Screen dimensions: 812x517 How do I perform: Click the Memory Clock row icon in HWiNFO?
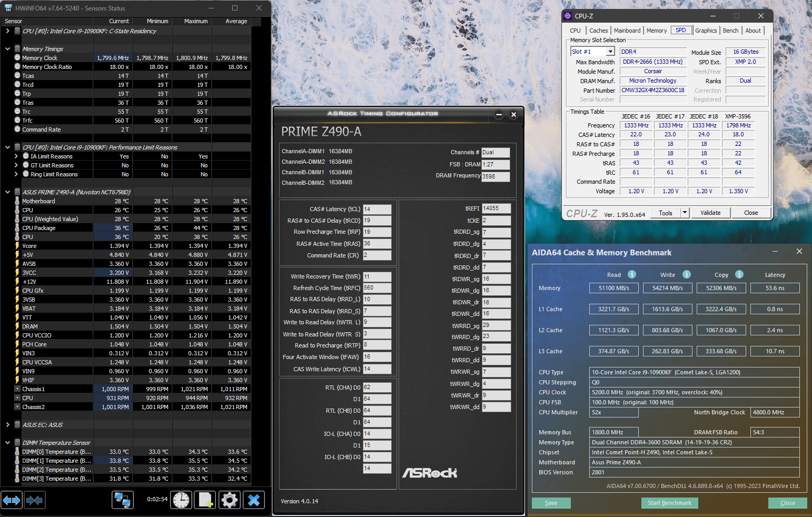pos(17,58)
